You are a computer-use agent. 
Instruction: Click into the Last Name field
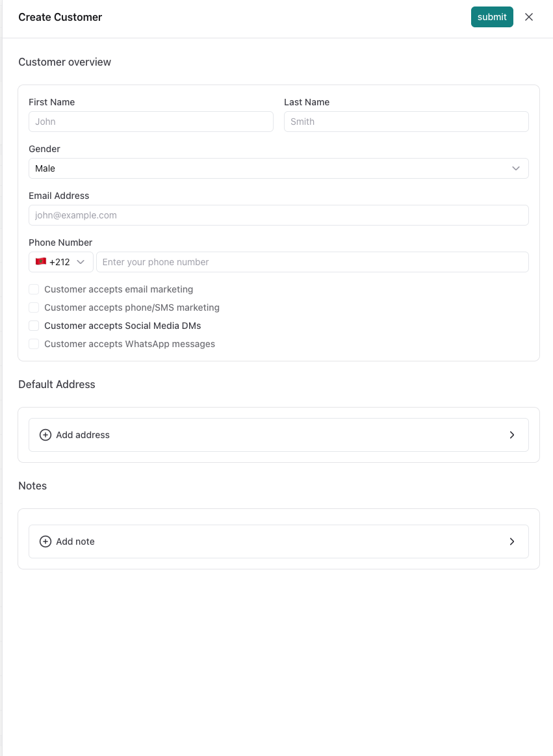406,122
